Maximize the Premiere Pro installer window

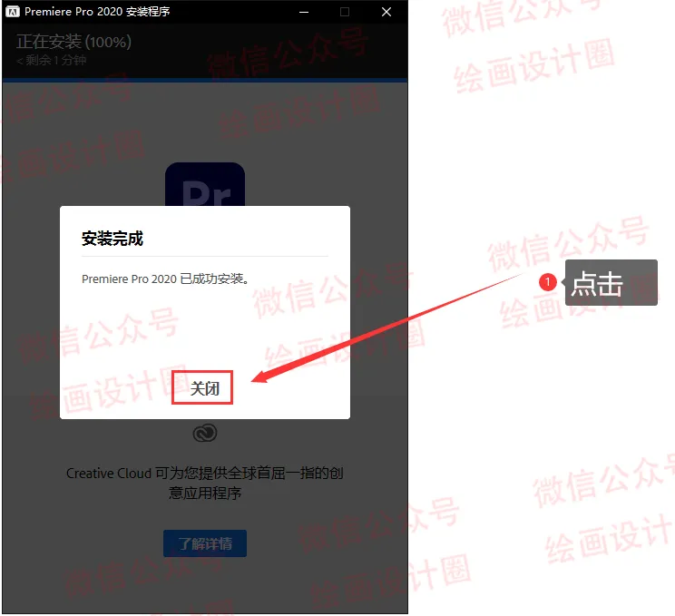coord(345,12)
